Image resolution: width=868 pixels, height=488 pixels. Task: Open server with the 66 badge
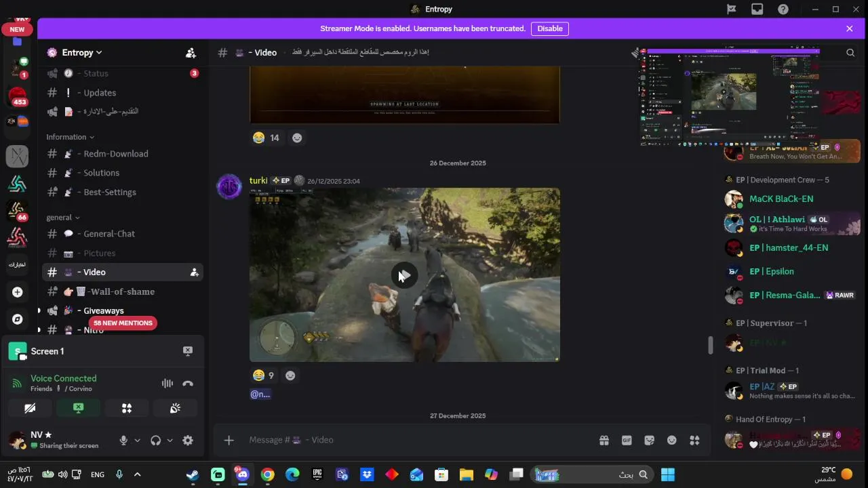pyautogui.click(x=17, y=211)
